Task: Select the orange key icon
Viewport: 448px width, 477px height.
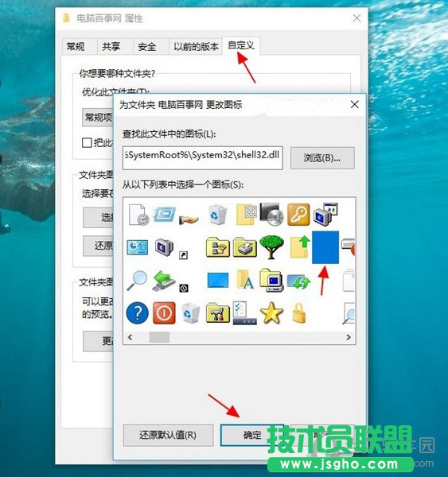Action: pos(298,215)
